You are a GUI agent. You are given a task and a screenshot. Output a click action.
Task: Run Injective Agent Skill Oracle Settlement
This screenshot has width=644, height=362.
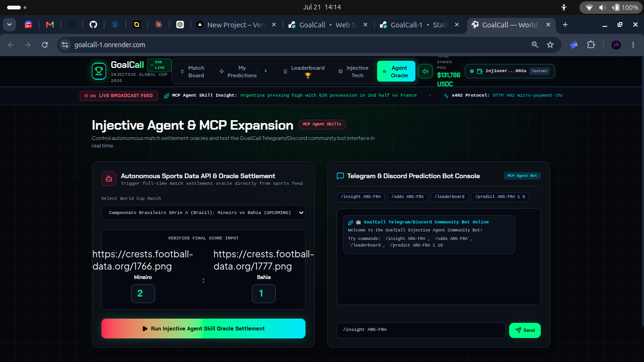[x=203, y=329]
